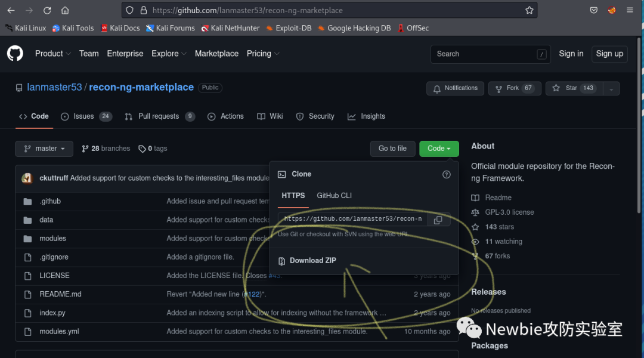Image resolution: width=644 pixels, height=358 pixels.
Task: View the 0 tags link
Action: click(x=153, y=149)
